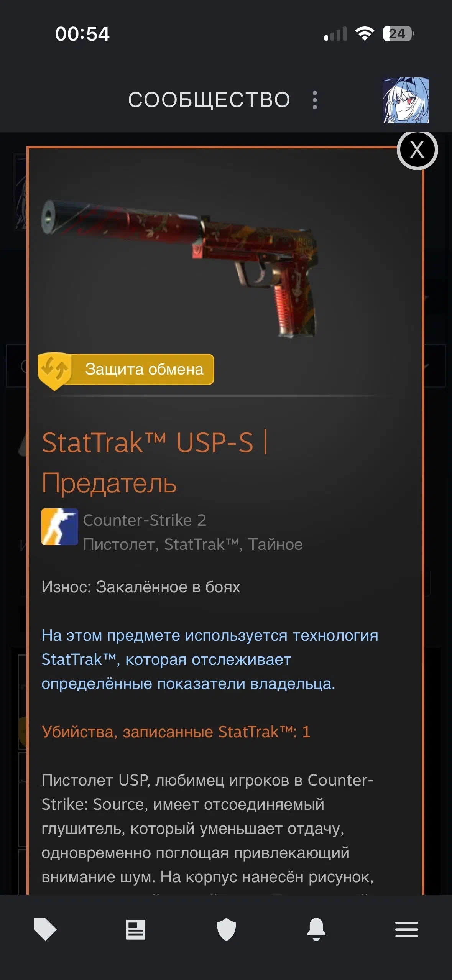Open the notifications bell icon
This screenshot has height=980, width=452.
click(316, 929)
